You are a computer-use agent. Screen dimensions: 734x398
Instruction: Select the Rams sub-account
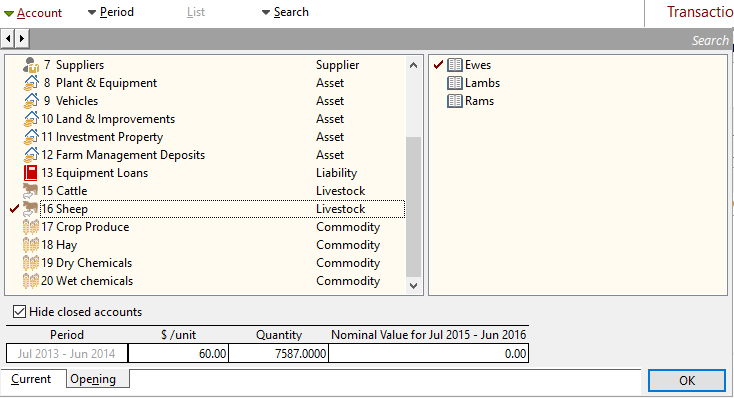point(479,101)
